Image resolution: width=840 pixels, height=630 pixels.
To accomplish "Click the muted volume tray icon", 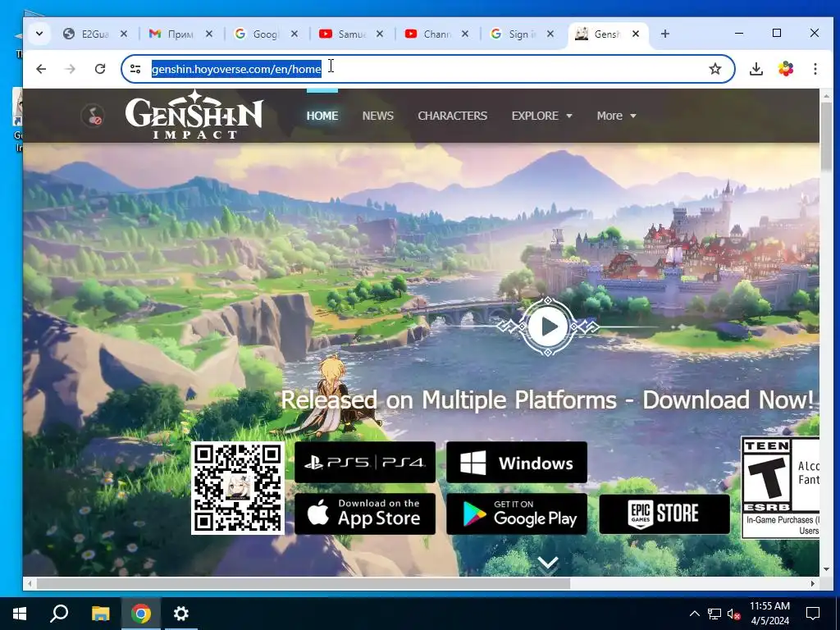I will tap(733, 614).
